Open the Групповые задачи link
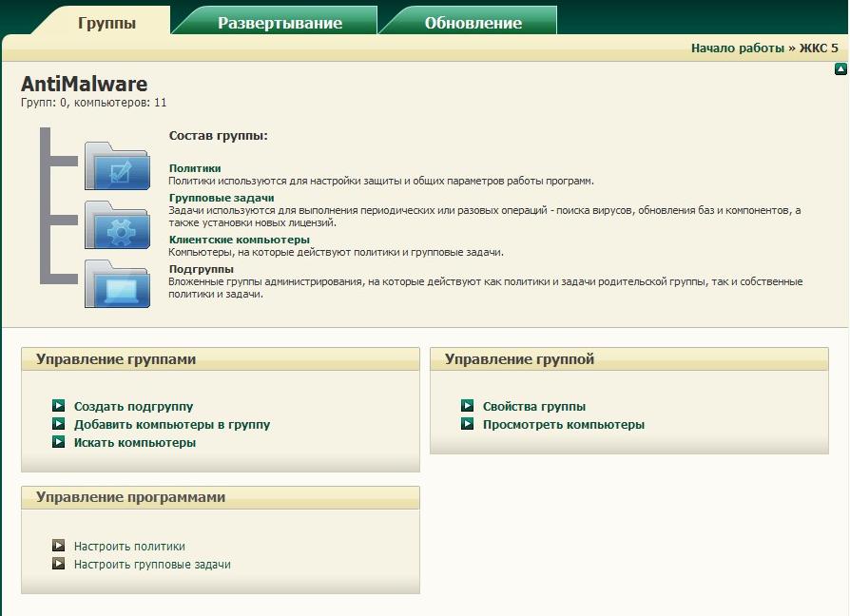The width and height of the screenshot is (850, 616). (x=222, y=198)
